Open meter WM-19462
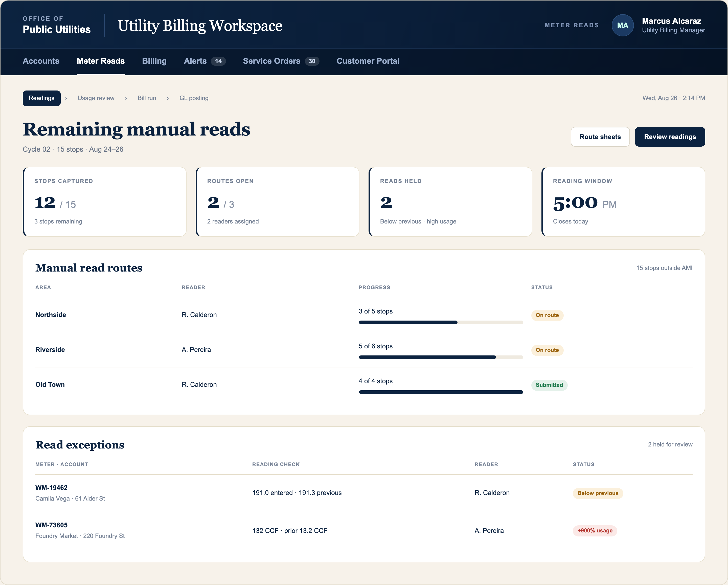728x585 pixels. (51, 487)
